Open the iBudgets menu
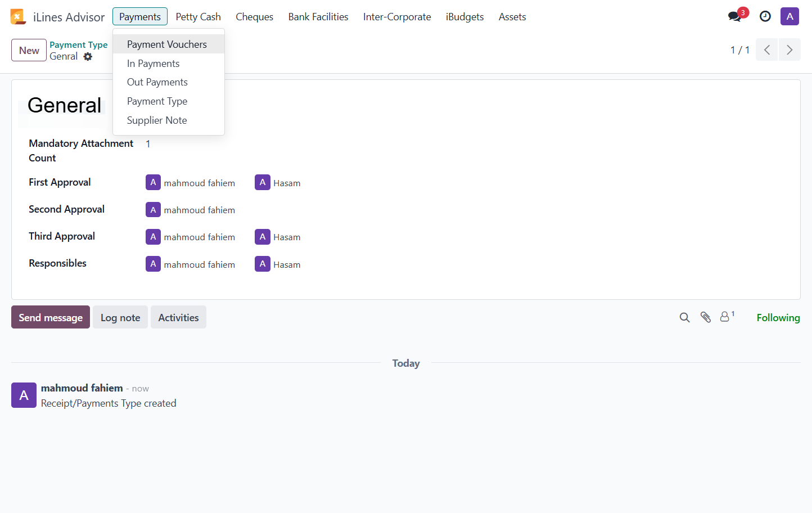 [464, 16]
